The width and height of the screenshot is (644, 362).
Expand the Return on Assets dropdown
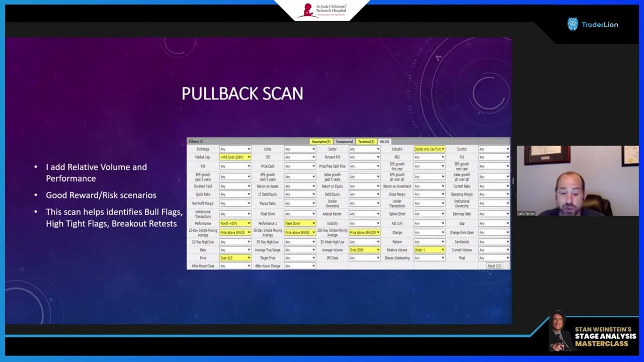coord(300,187)
